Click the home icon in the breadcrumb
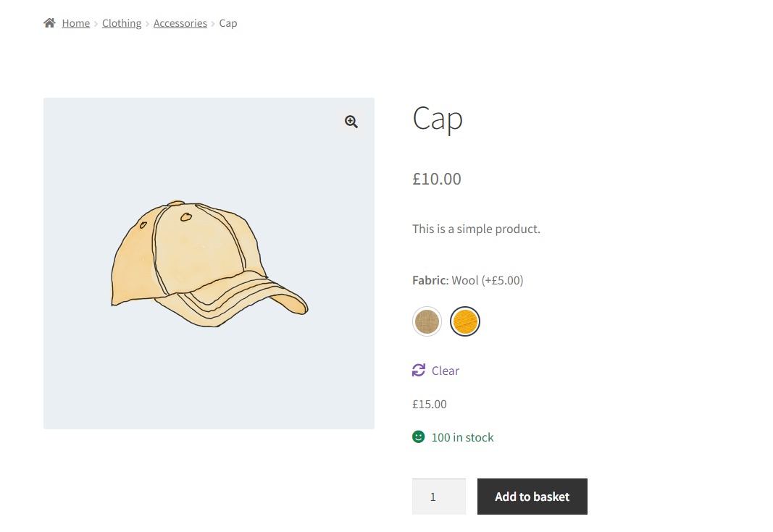The width and height of the screenshot is (773, 532). tap(49, 22)
